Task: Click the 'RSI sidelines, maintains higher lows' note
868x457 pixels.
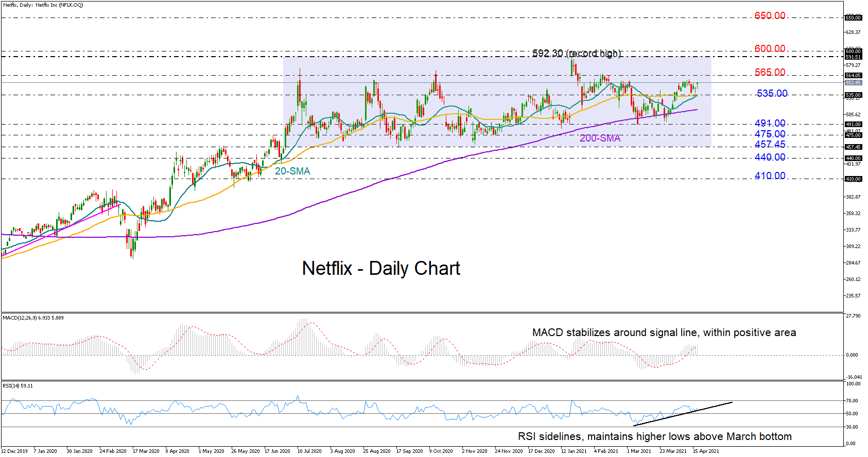Action: (655, 436)
